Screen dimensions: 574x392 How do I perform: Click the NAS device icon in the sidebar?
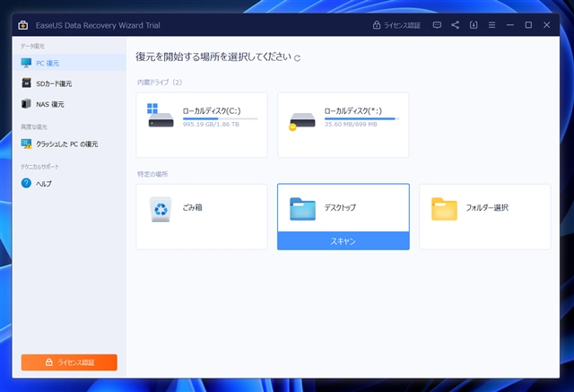(26, 103)
